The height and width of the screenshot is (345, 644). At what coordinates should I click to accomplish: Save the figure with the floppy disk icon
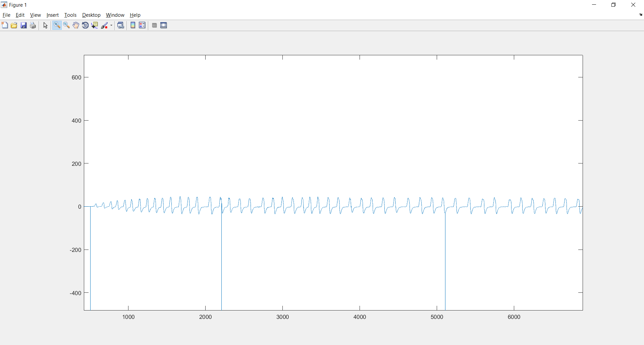(23, 25)
